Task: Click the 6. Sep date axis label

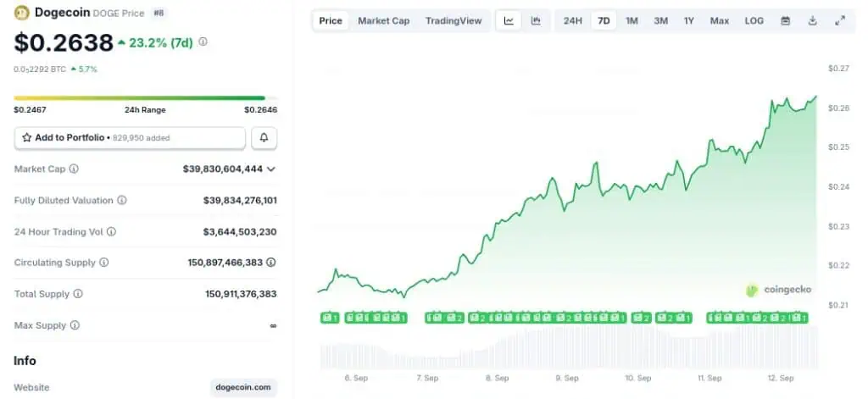Action: (356, 378)
